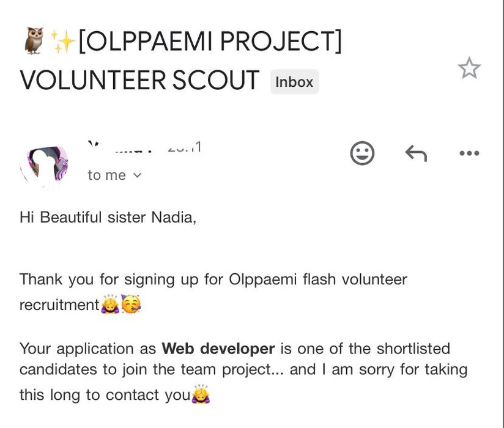Tap the 'to me' recipient text

pos(106,175)
